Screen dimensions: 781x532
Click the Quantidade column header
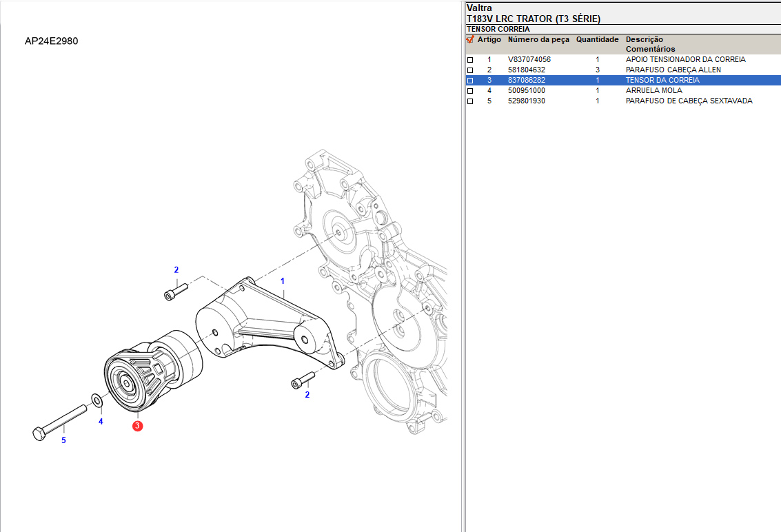[597, 40]
